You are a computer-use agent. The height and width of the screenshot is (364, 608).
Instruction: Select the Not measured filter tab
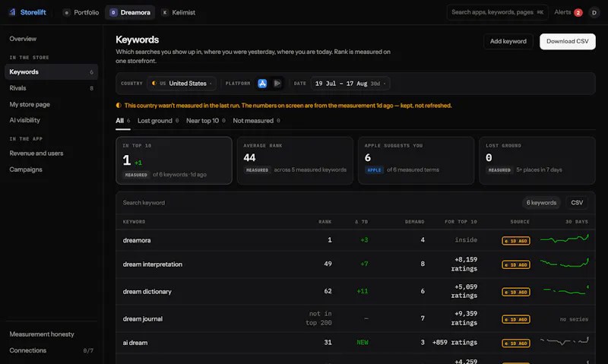pos(256,121)
